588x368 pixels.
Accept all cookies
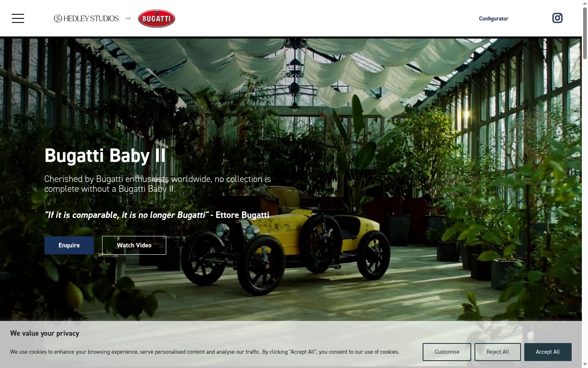(548, 352)
